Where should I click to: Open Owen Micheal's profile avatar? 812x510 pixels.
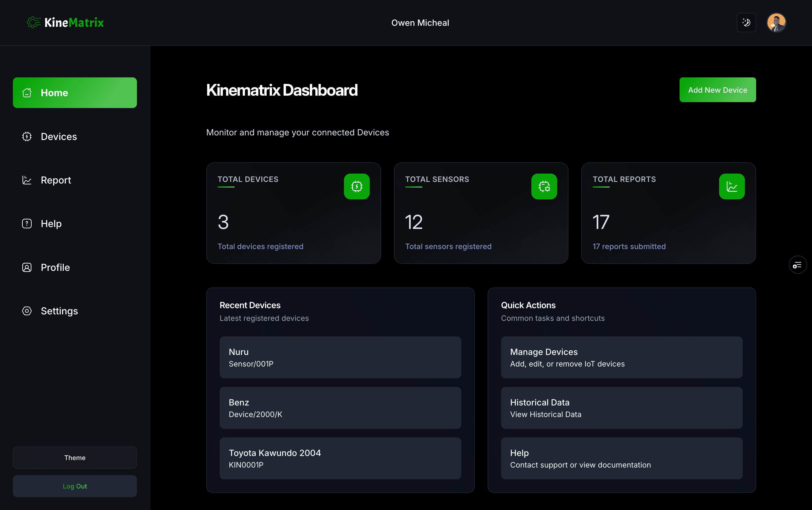(776, 22)
